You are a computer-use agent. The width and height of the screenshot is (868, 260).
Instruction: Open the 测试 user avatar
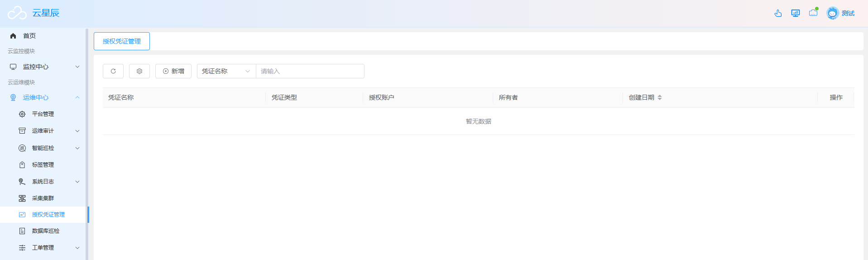(832, 13)
